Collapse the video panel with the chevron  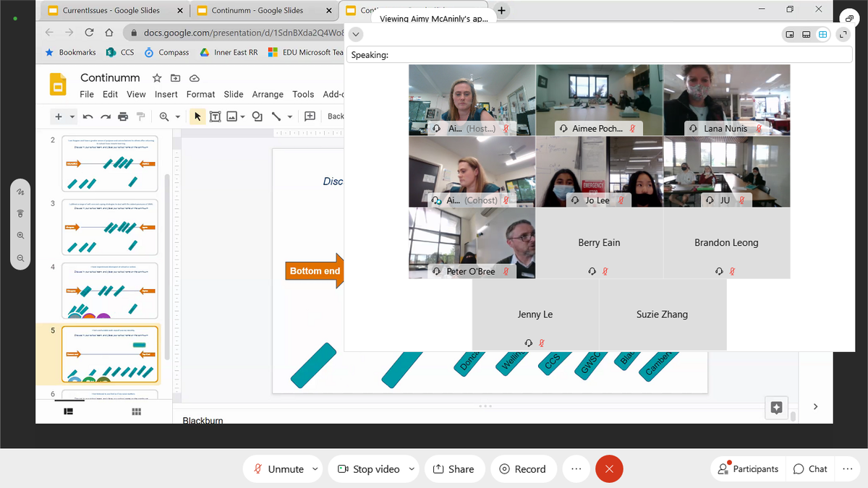pyautogui.click(x=356, y=35)
